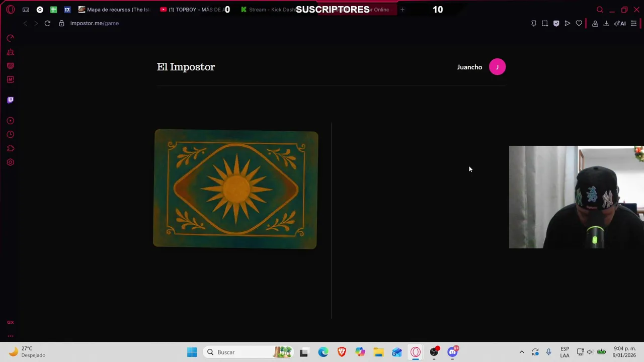Open Windows Start menu
This screenshot has width=644, height=362.
point(192,352)
